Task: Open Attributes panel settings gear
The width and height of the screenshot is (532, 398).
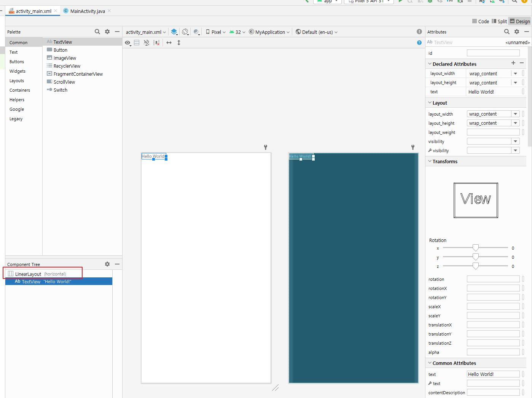Action: pyautogui.click(x=517, y=32)
